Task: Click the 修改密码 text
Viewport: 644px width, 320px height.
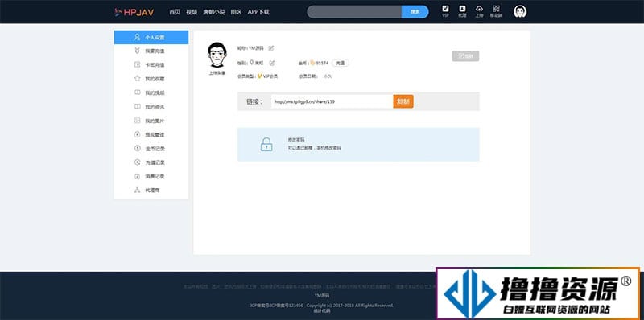Action: (x=296, y=140)
